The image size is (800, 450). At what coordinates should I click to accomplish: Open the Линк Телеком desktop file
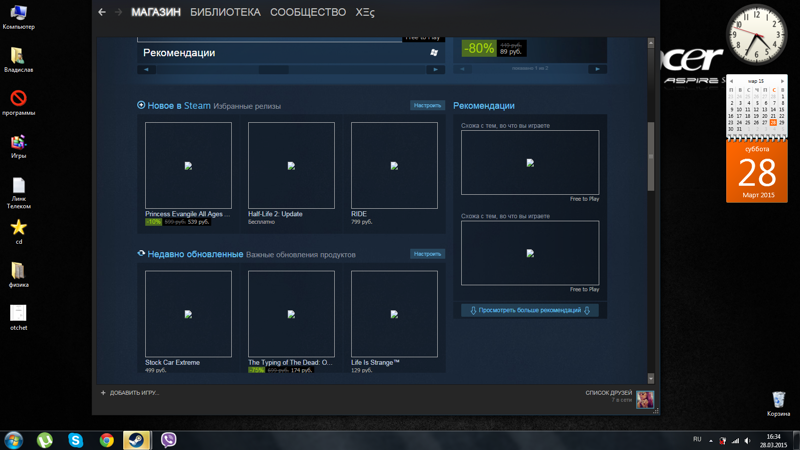pyautogui.click(x=18, y=193)
